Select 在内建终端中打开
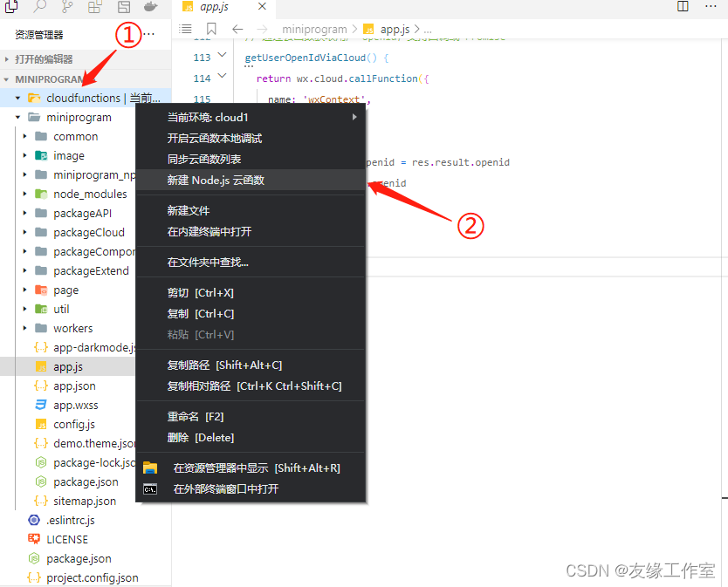This screenshot has height=587, width=728. pos(251,231)
